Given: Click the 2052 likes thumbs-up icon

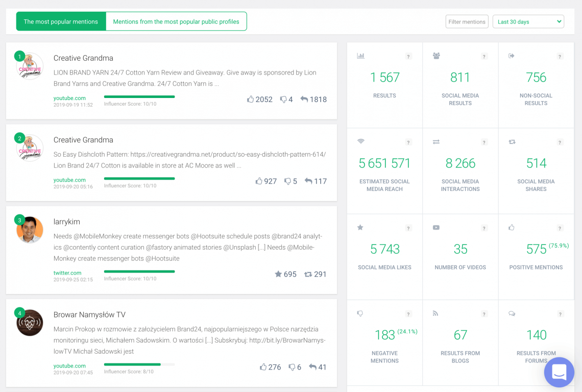Looking at the screenshot, I should [x=251, y=99].
